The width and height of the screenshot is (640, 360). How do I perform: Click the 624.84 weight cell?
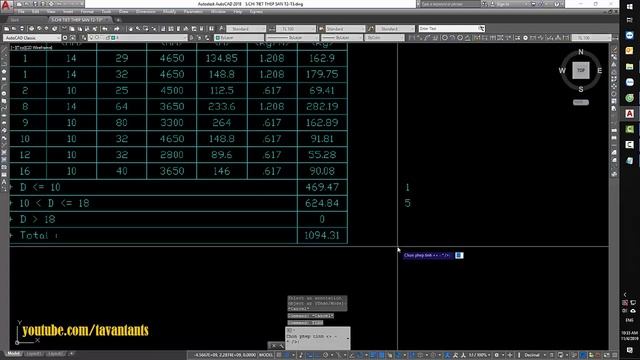point(322,203)
